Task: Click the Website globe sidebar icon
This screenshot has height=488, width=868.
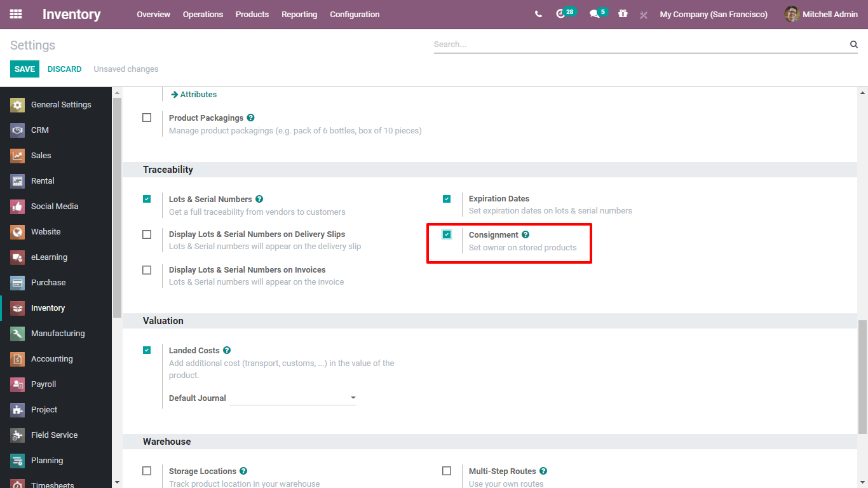Action: [x=18, y=232]
